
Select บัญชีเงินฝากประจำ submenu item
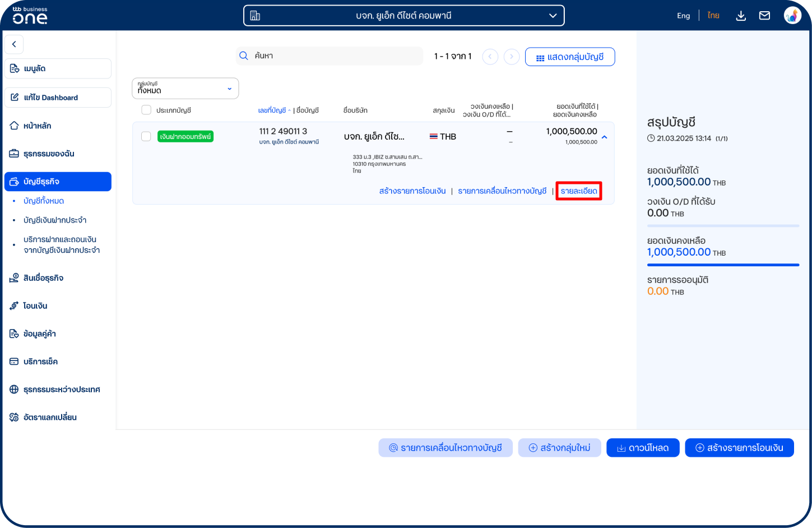coord(55,220)
